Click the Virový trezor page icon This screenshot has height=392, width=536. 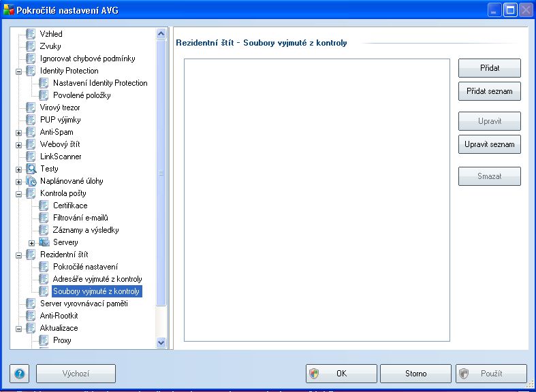31,108
